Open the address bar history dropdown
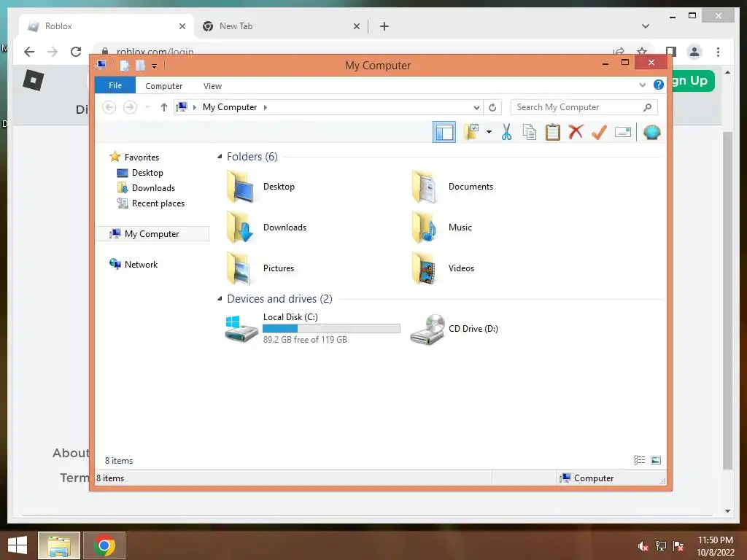747x560 pixels. click(x=476, y=108)
